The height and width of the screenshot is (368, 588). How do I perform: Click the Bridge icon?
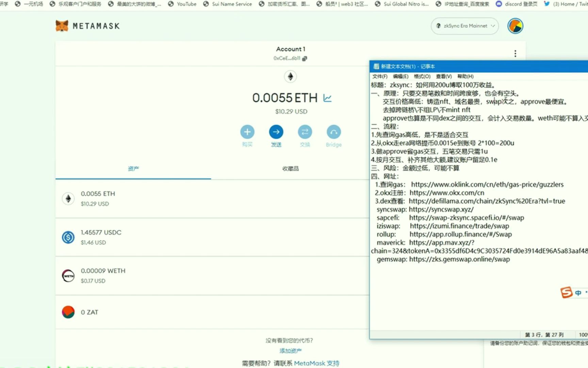point(333,132)
